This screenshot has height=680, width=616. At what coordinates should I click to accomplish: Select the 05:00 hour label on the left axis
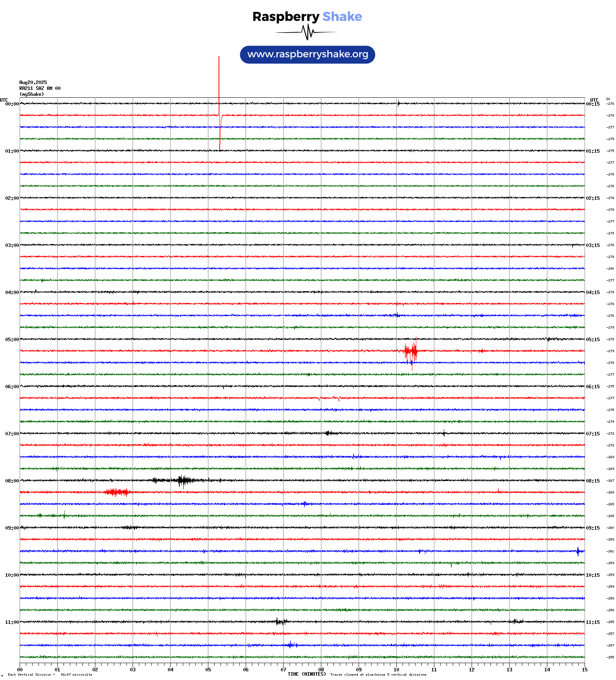[12, 340]
